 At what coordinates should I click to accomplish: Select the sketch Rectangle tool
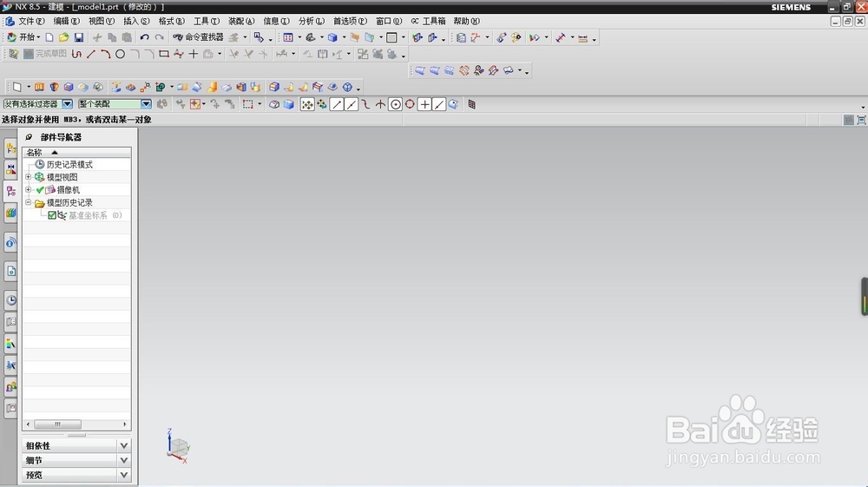click(x=163, y=54)
